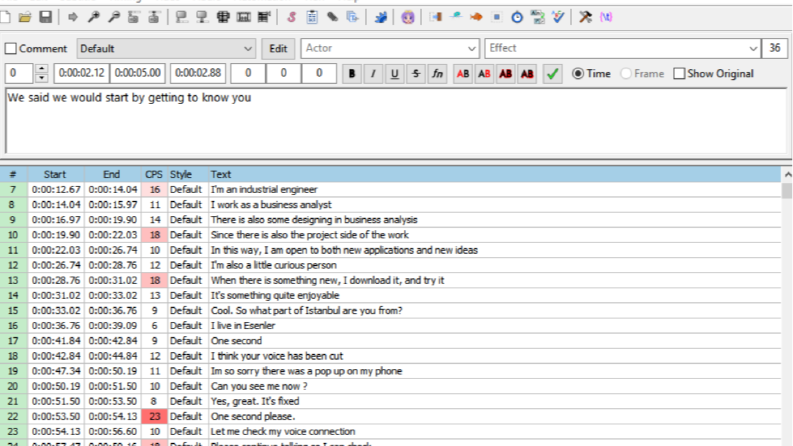Zoom in the video with magnifier plus

coord(94,17)
